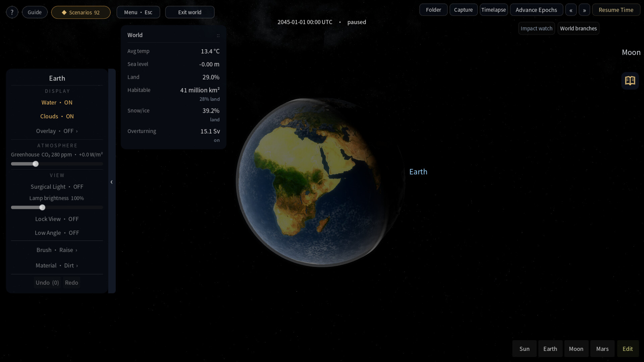Select the Sun body tab
The image size is (644, 362).
tap(524, 349)
